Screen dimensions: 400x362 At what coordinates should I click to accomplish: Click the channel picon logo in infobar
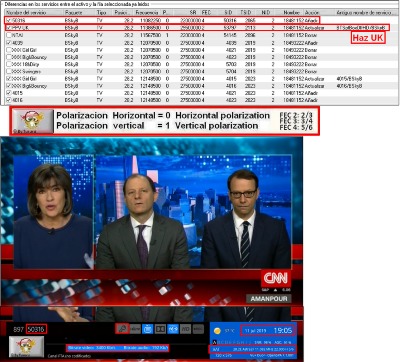(x=26, y=347)
